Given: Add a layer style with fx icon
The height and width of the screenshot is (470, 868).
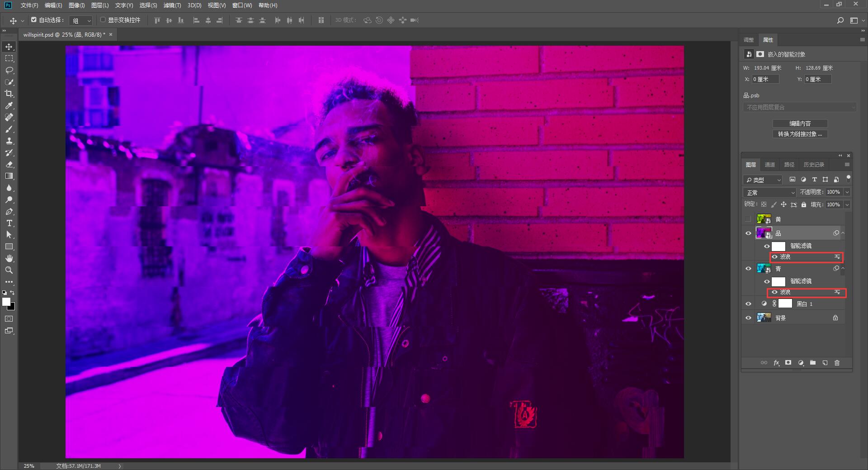Looking at the screenshot, I should tap(776, 363).
